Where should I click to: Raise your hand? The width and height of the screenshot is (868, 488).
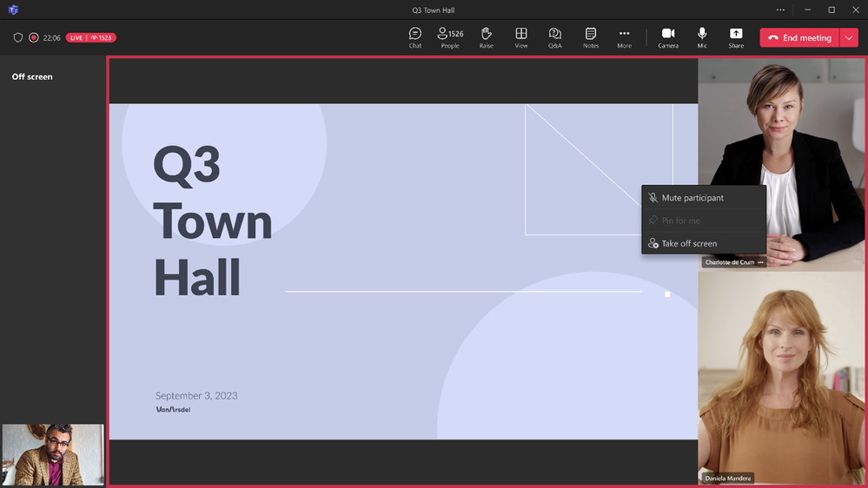click(486, 37)
